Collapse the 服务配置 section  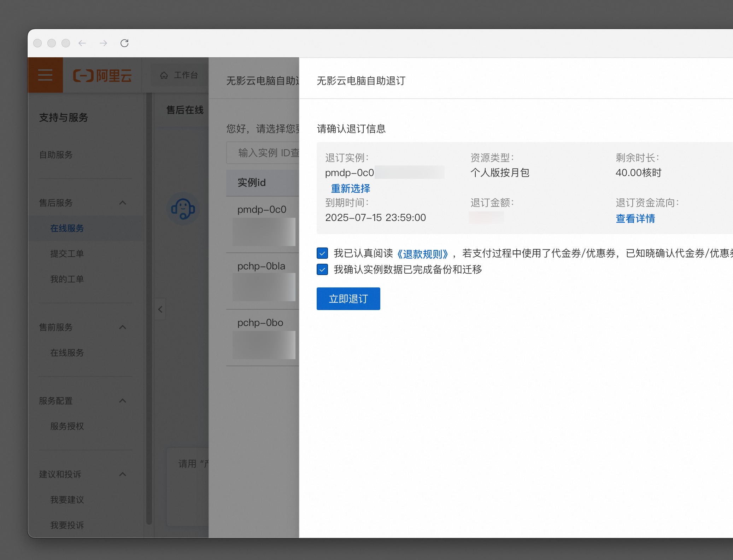pyautogui.click(x=123, y=401)
